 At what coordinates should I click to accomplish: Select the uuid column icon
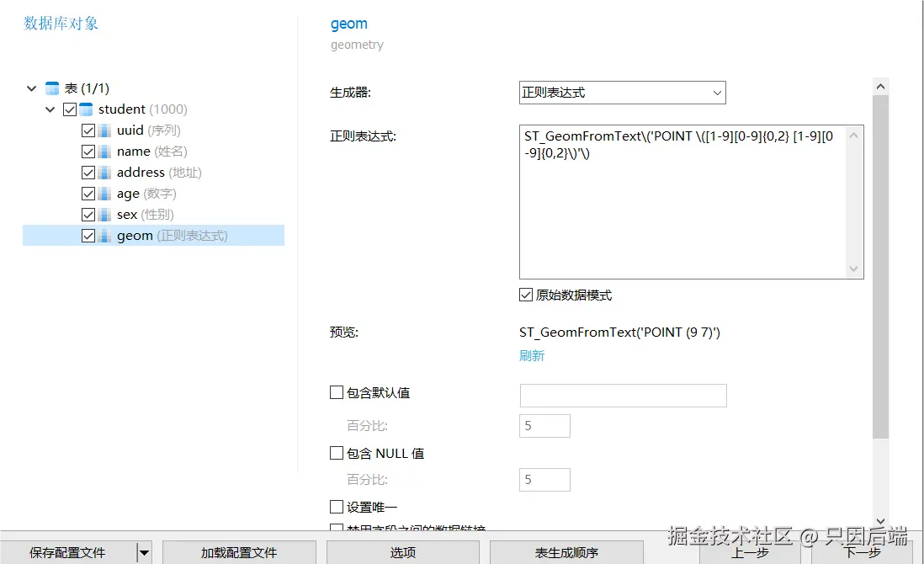click(x=105, y=130)
